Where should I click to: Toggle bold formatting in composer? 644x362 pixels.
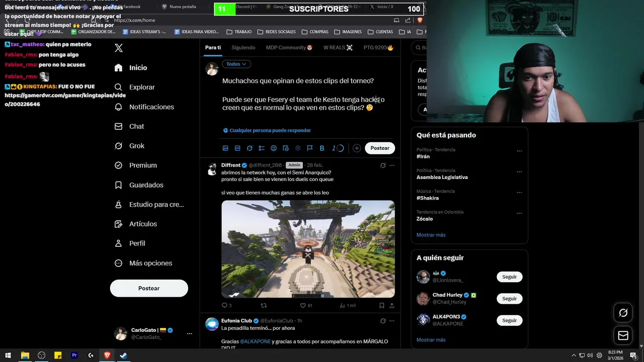click(322, 148)
